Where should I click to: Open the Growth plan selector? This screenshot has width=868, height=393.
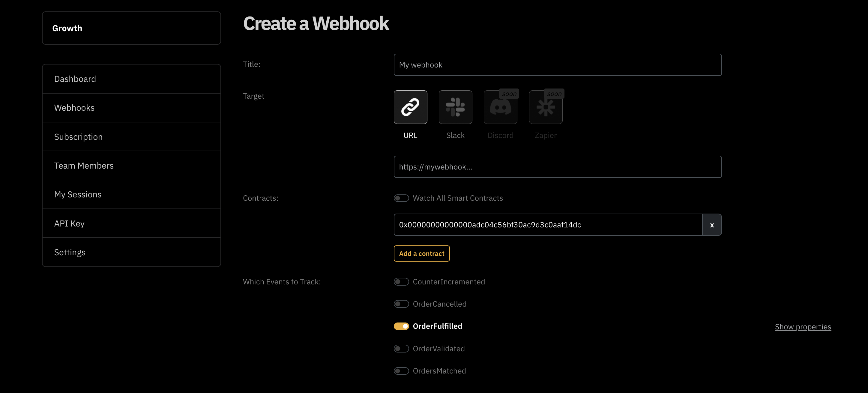pos(131,28)
